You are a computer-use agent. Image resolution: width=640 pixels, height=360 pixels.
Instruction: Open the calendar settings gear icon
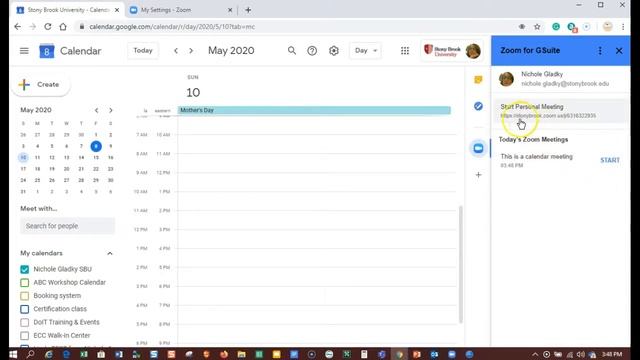(334, 51)
